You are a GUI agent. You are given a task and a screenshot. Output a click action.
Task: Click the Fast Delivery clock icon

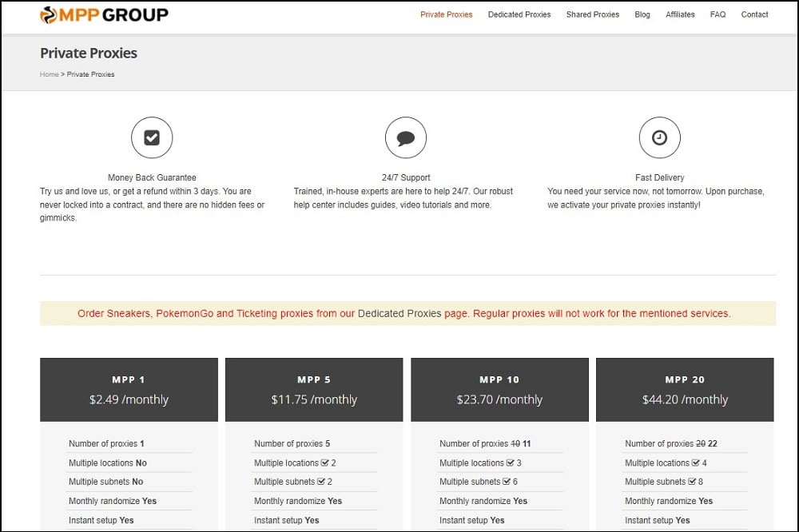659,137
